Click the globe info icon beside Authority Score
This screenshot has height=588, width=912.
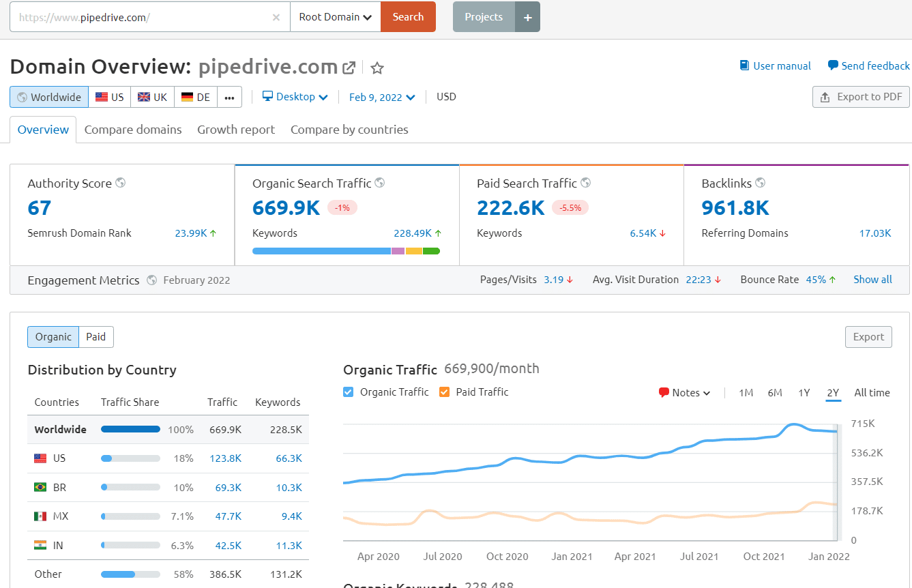click(x=121, y=183)
